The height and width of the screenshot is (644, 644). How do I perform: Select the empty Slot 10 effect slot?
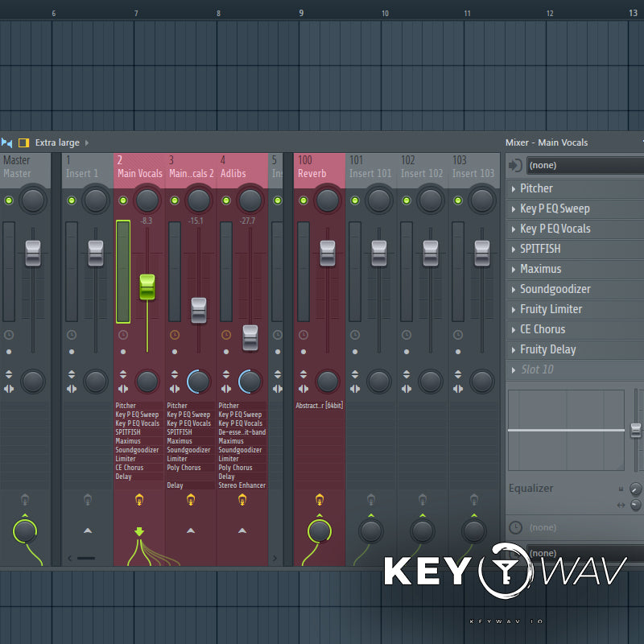[x=538, y=369]
